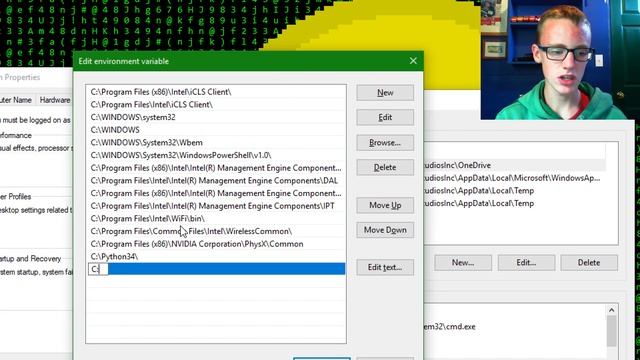Click the active path text field containing C:
Image resolution: width=640 pixels, height=360 pixels.
click(x=98, y=269)
